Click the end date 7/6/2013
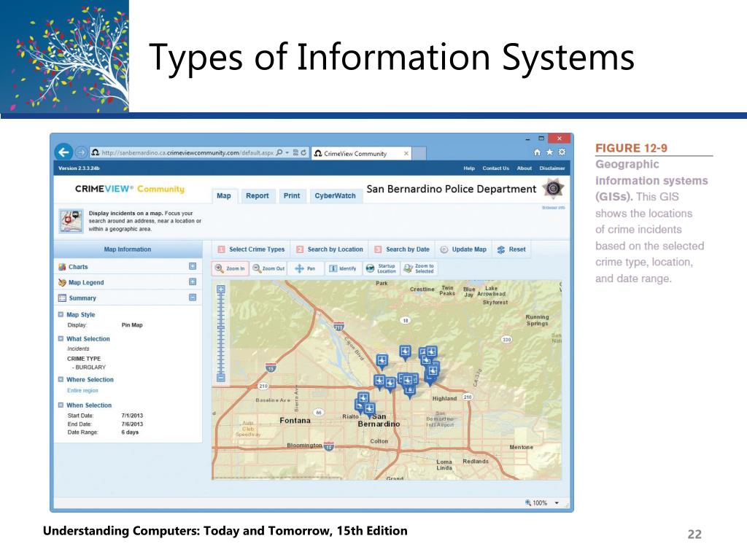The height and width of the screenshot is (560, 747). (x=132, y=424)
